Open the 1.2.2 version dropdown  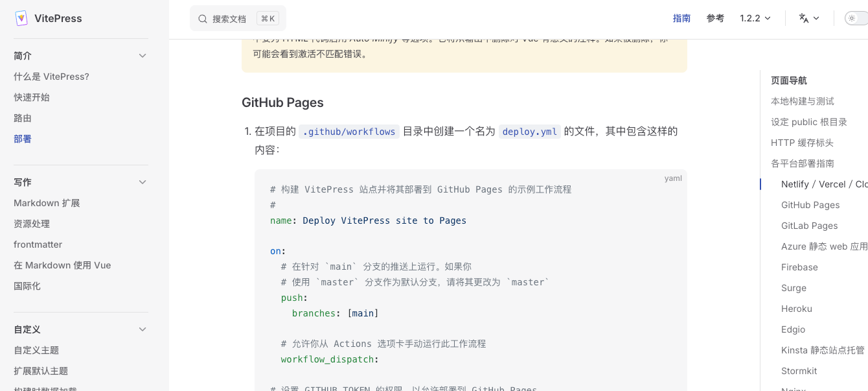(x=755, y=18)
